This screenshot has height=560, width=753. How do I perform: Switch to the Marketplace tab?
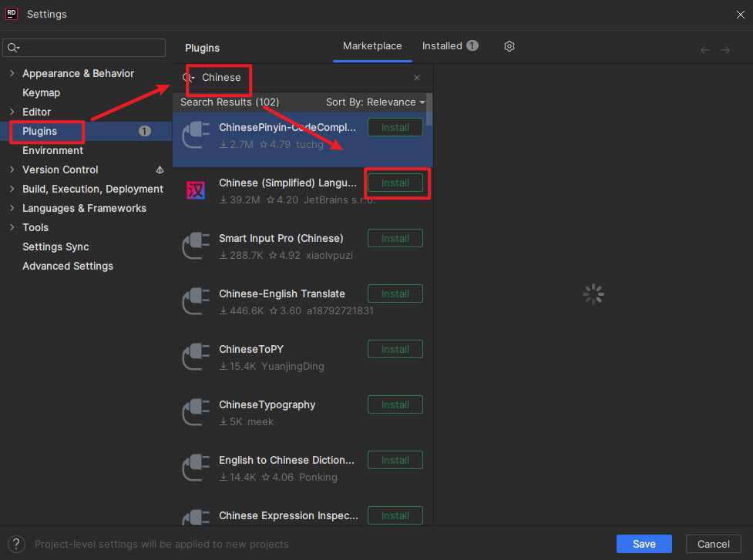[x=372, y=46]
